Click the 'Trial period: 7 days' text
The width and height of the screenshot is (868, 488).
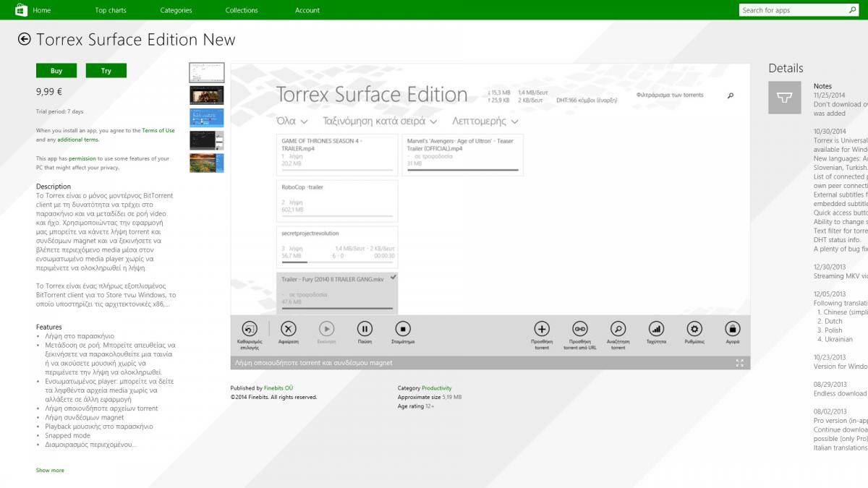click(x=60, y=111)
